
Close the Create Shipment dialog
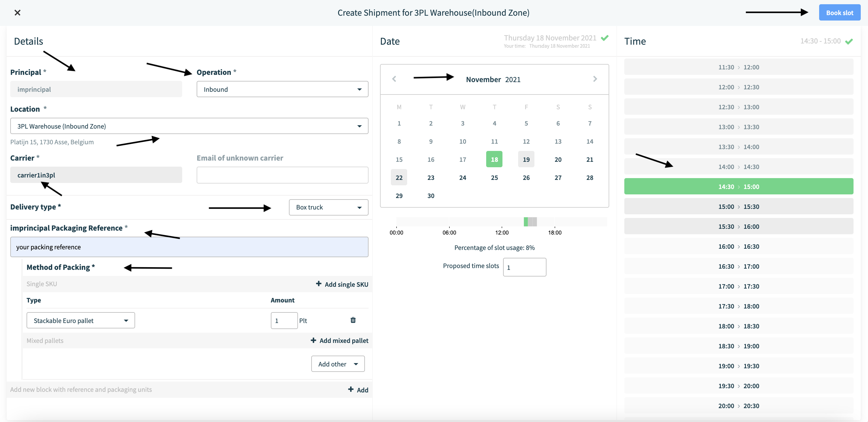tap(17, 12)
